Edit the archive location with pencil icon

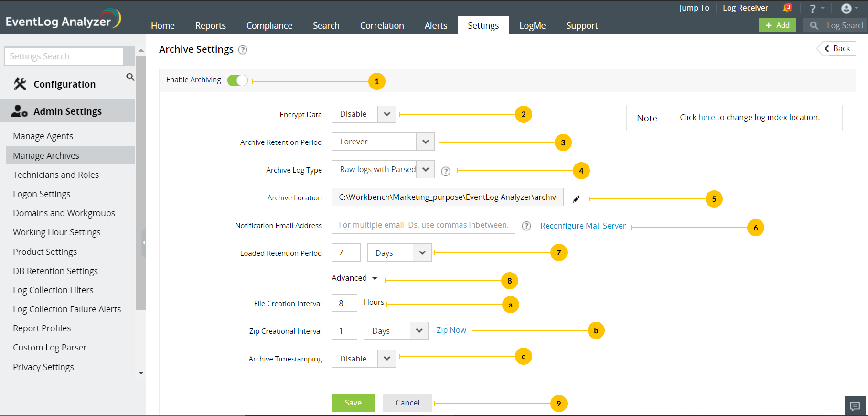click(x=577, y=199)
